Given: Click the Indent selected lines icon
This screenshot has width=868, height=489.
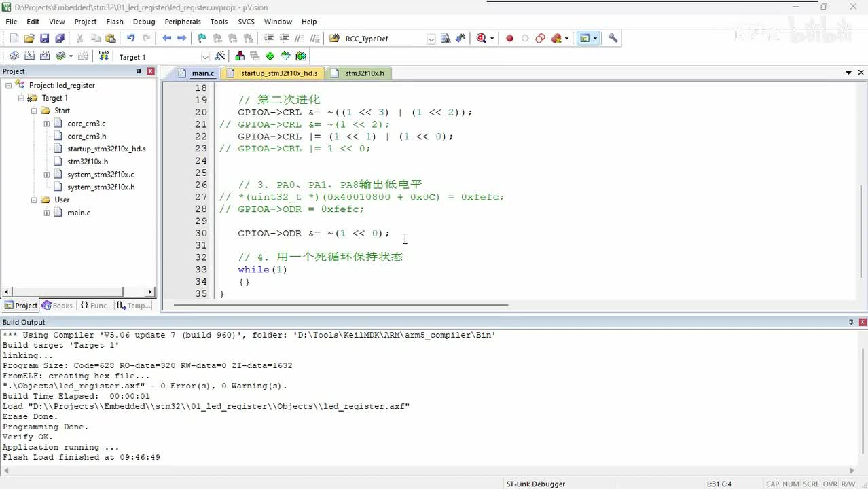Looking at the screenshot, I should (268, 39).
